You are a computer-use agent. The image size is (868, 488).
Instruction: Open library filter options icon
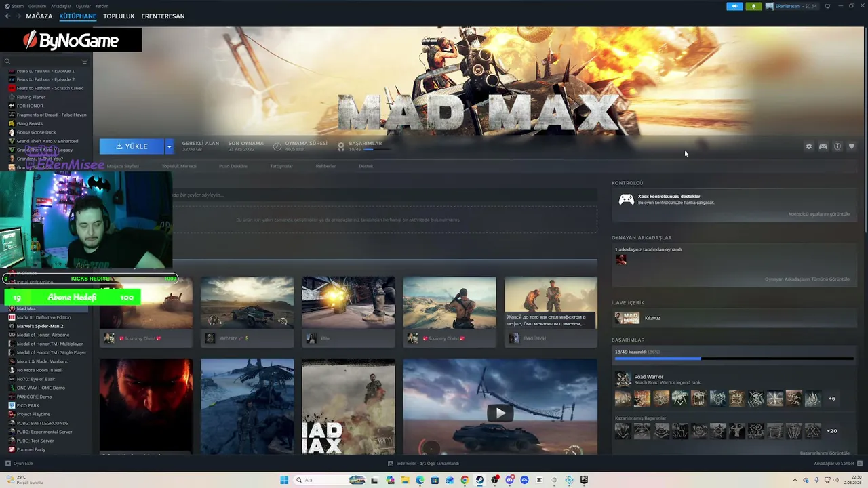pos(85,62)
